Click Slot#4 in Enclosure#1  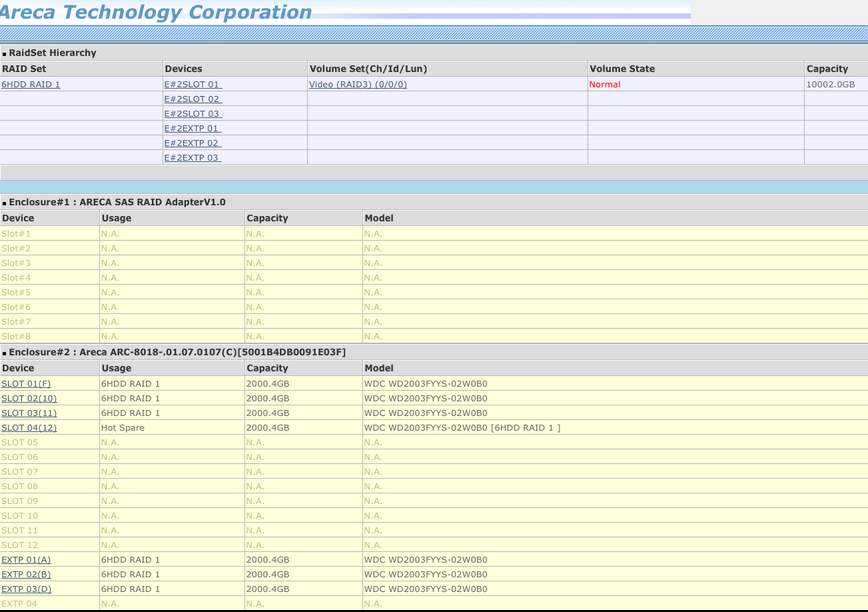16,278
